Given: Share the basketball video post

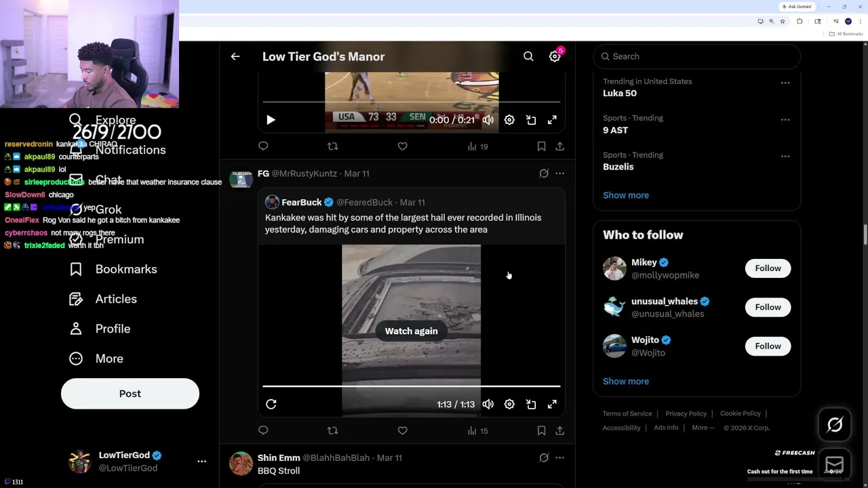Looking at the screenshot, I should point(559,146).
